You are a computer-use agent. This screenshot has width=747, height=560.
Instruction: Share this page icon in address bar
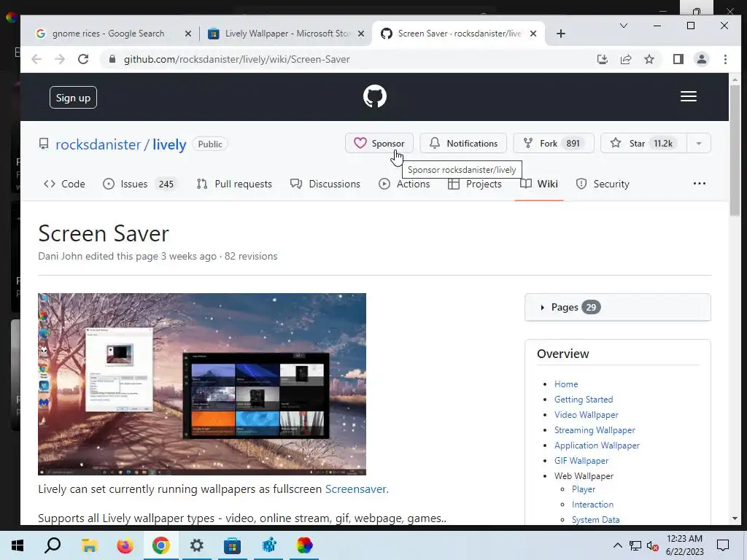(625, 59)
